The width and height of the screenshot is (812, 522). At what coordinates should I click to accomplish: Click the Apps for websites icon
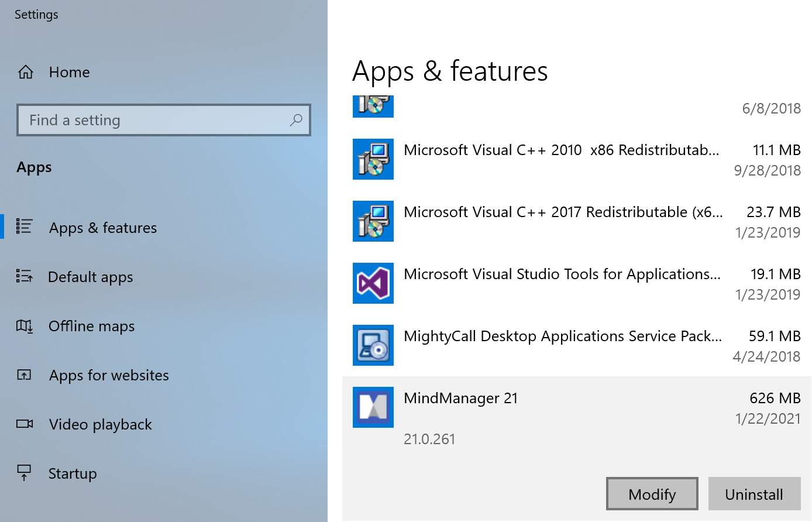[24, 375]
